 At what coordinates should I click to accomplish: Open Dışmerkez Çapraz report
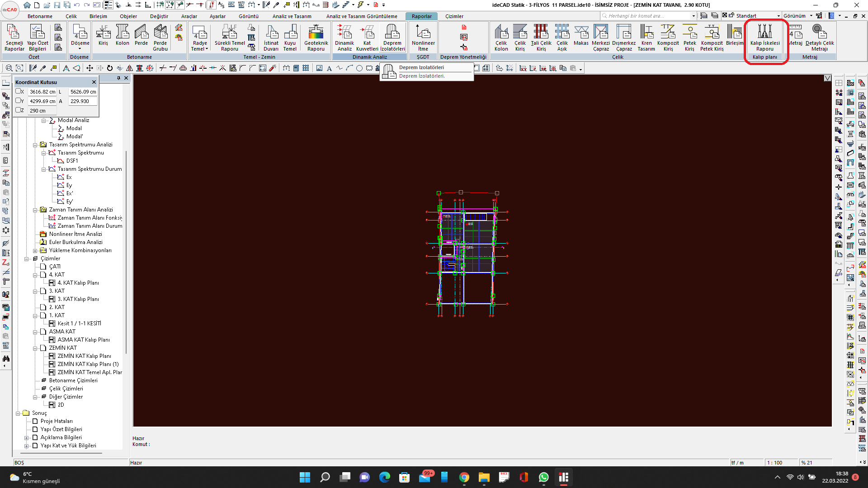[x=624, y=38]
